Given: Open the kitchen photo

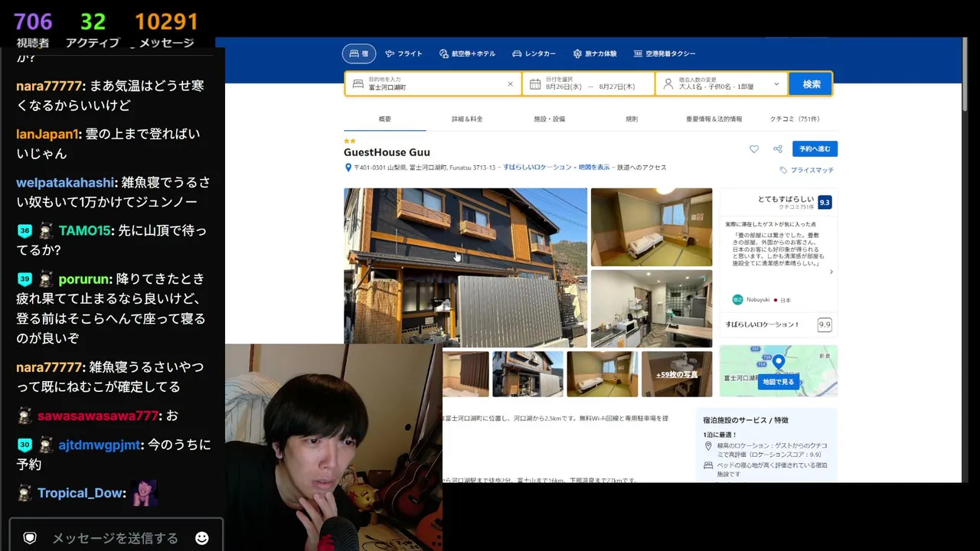Looking at the screenshot, I should pyautogui.click(x=652, y=308).
